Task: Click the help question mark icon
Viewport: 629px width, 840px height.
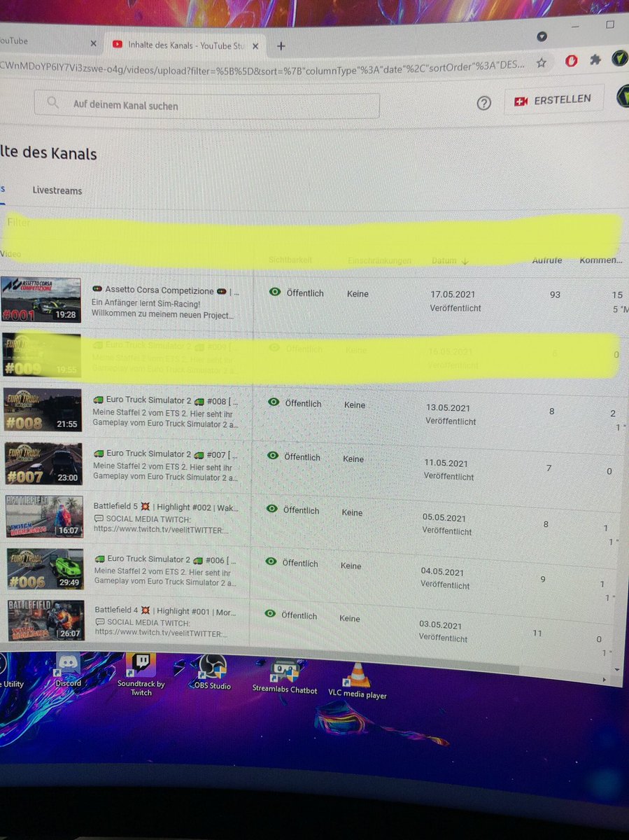Action: click(x=484, y=103)
